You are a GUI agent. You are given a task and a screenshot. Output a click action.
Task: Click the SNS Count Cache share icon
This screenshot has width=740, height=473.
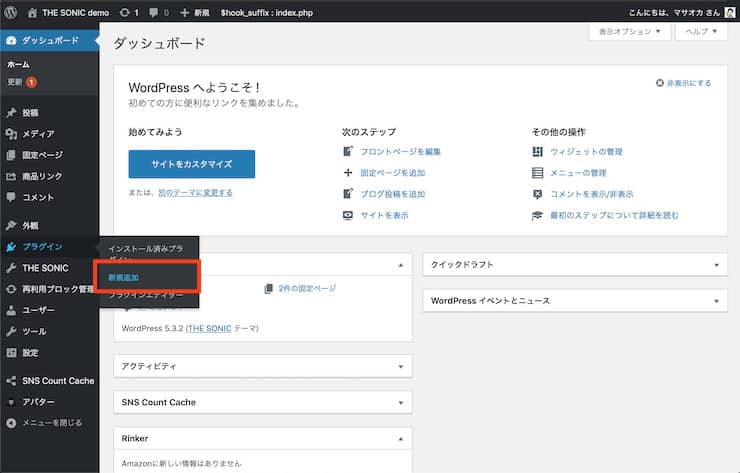pyautogui.click(x=11, y=380)
